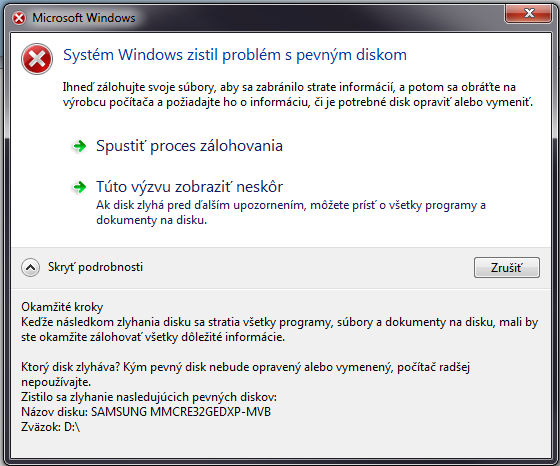Viewport: 560px width, 466px height.
Task: Click the Keďže následkom zlyhania disku paragraph
Action: [279, 330]
